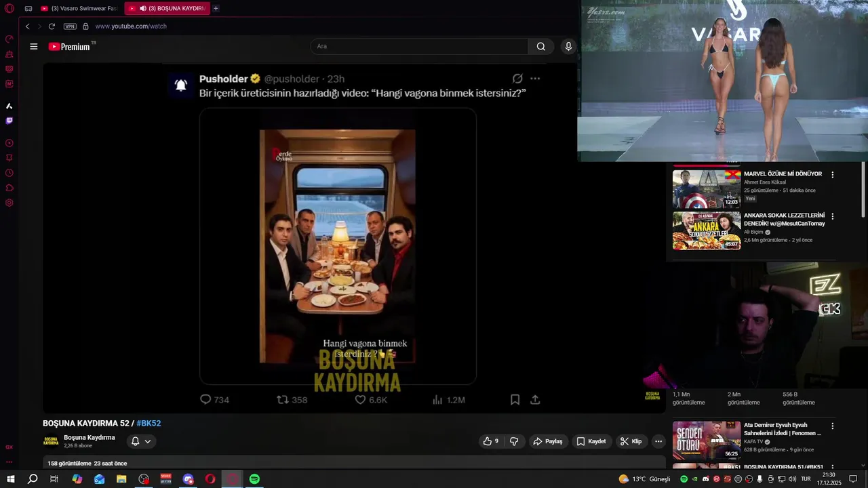Open Aria AI icon in sidebar
868x488 pixels.
[9, 106]
